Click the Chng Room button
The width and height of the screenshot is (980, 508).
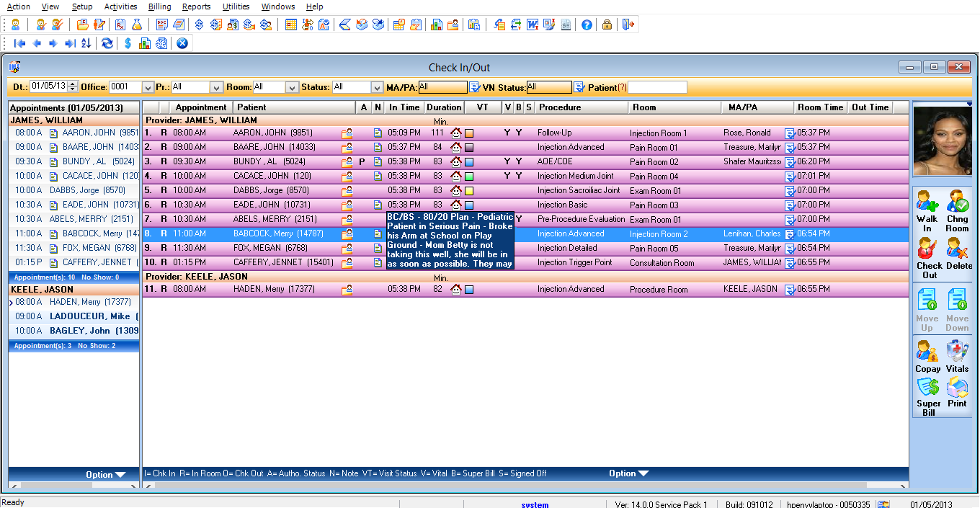point(957,210)
